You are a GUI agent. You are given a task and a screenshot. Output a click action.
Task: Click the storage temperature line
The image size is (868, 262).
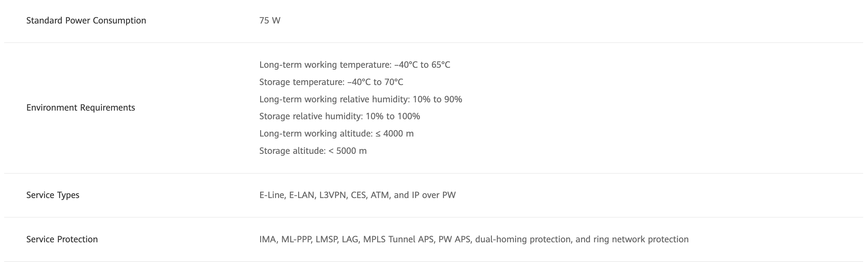coord(331,82)
